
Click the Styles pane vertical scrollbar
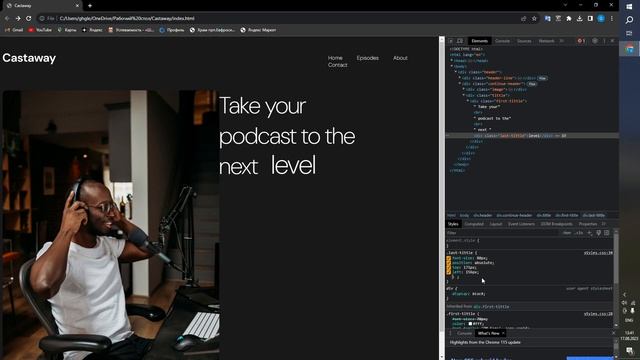616,278
